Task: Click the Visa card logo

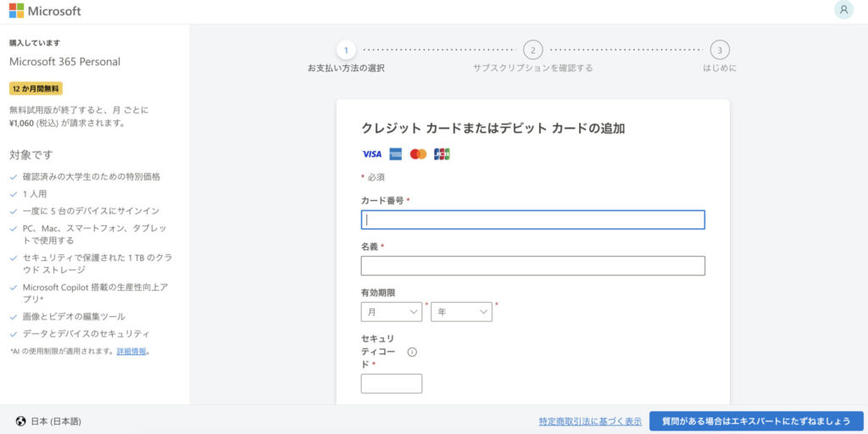Action: (371, 154)
